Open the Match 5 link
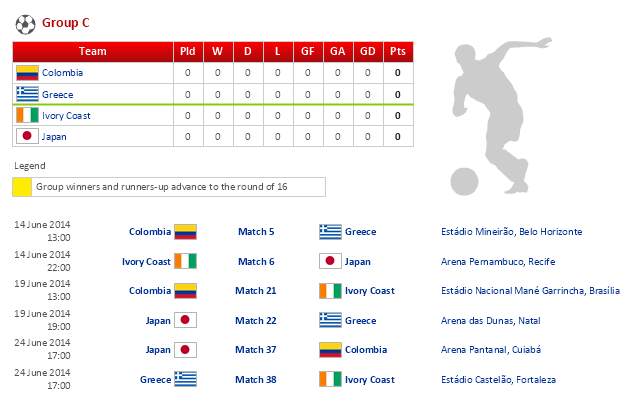640x403 pixels. tap(256, 232)
